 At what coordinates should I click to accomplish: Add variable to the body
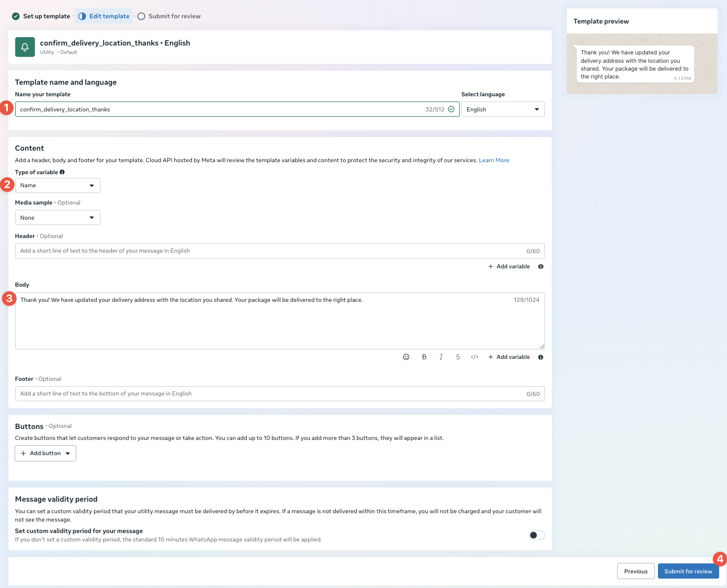509,357
